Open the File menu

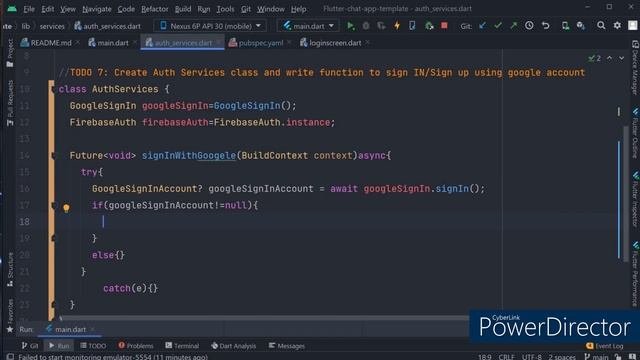click(29, 9)
